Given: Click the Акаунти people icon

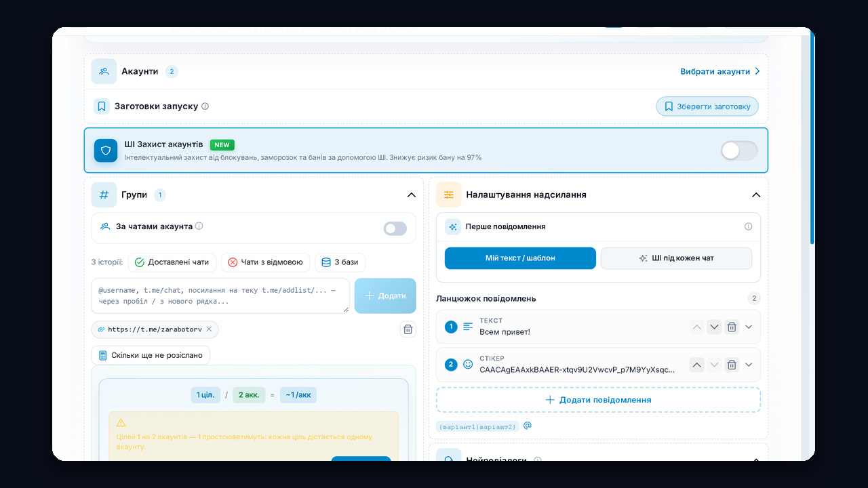Looking at the screenshot, I should 104,71.
